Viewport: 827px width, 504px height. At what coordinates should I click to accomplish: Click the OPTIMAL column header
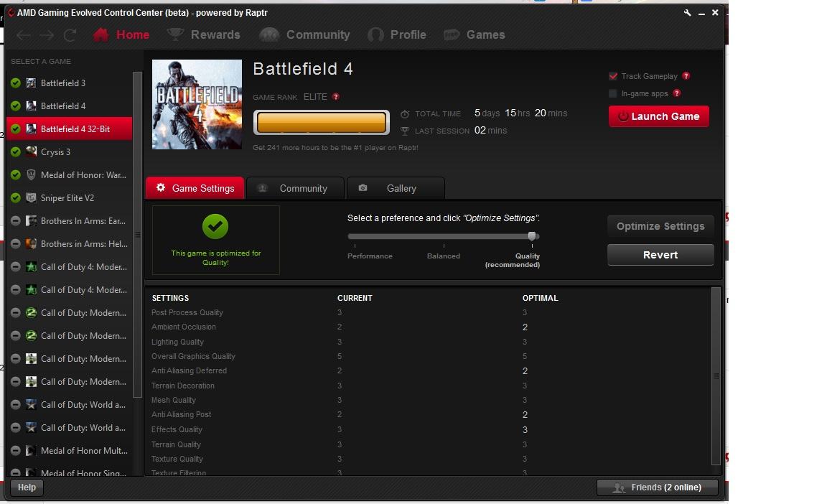540,298
